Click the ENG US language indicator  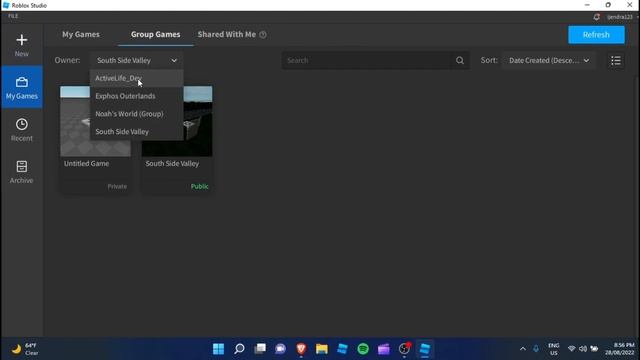(x=553, y=349)
